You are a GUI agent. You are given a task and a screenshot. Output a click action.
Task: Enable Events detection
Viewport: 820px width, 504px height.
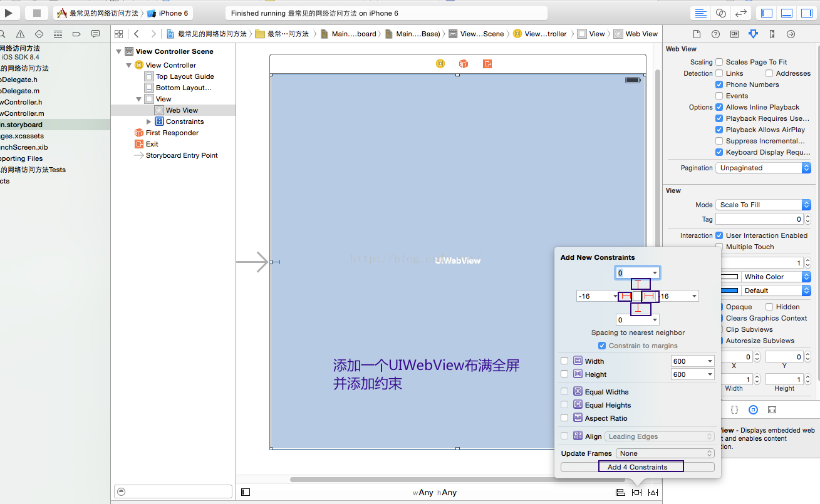[719, 96]
